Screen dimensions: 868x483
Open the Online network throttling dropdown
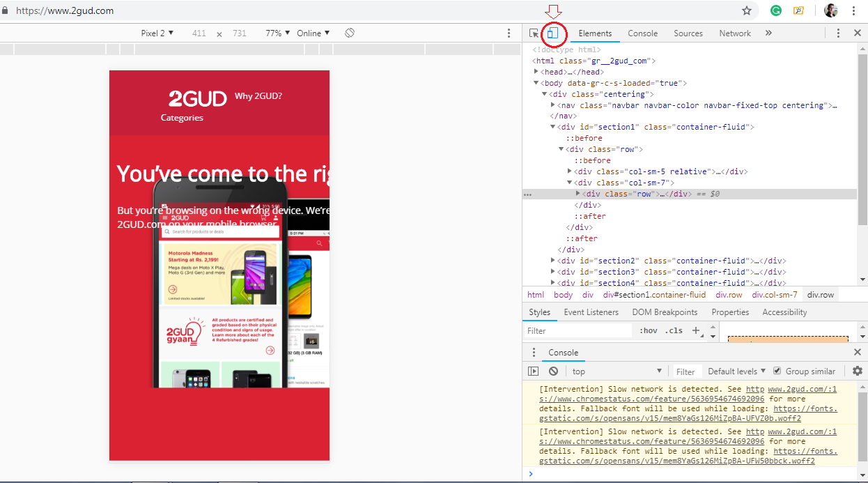click(x=313, y=33)
